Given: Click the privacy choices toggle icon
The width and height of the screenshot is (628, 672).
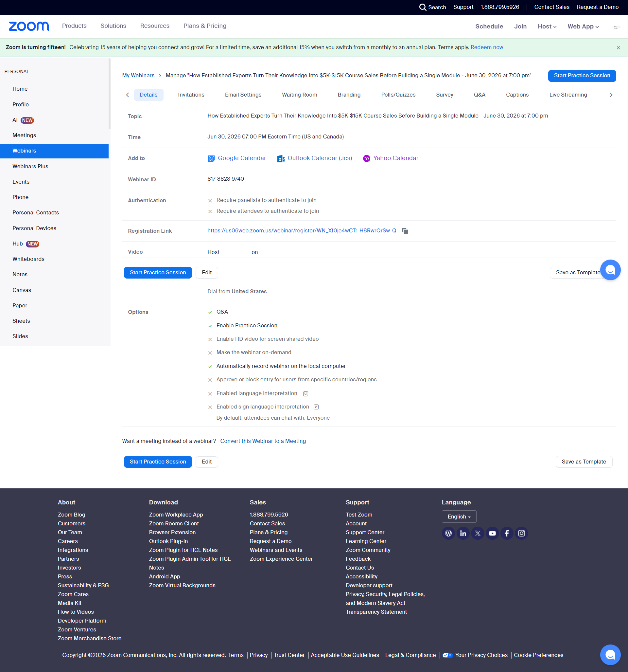Looking at the screenshot, I should tap(447, 655).
